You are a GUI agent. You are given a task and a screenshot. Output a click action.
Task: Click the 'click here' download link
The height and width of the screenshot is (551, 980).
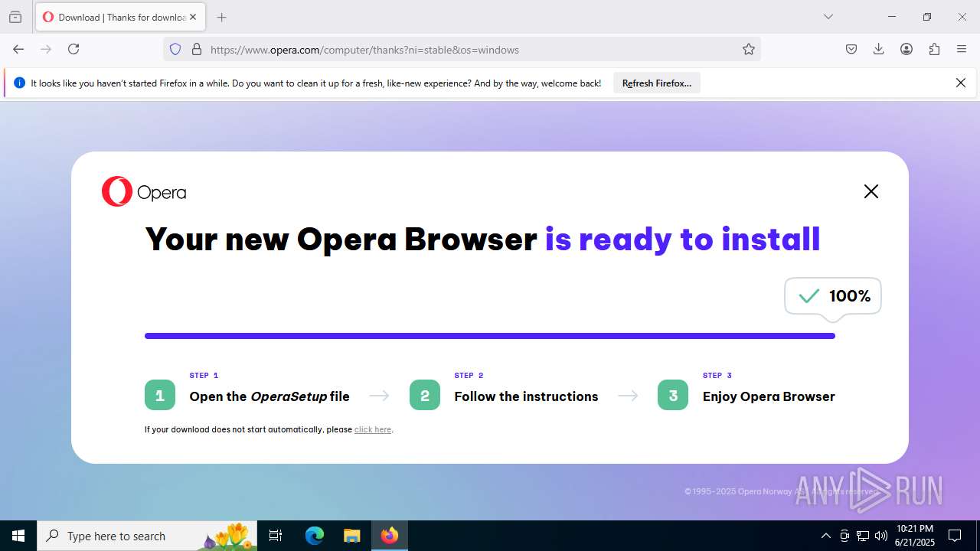pos(373,429)
